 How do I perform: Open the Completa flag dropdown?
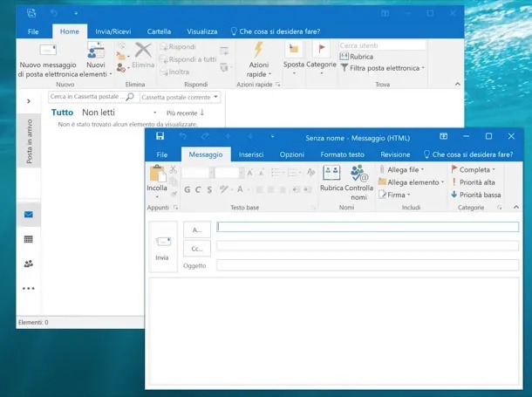coord(473,169)
